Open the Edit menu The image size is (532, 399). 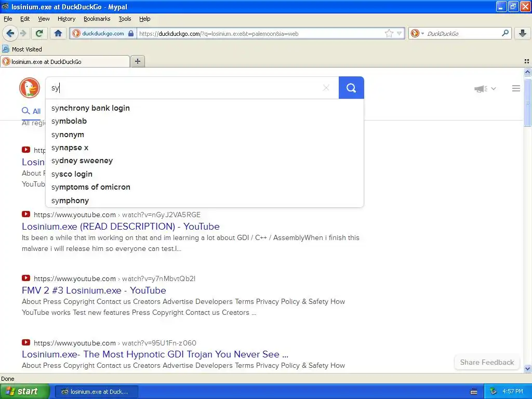25,19
